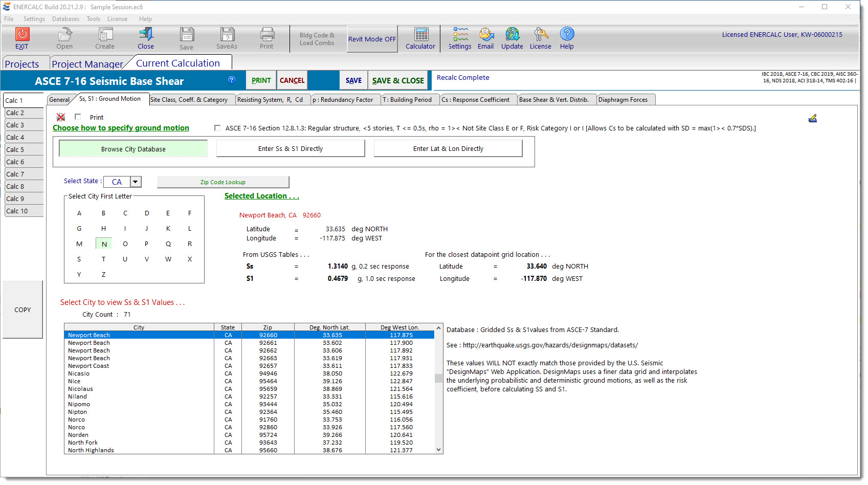Open the Databases menu
Image resolution: width=868 pixels, height=485 pixels.
tap(65, 19)
